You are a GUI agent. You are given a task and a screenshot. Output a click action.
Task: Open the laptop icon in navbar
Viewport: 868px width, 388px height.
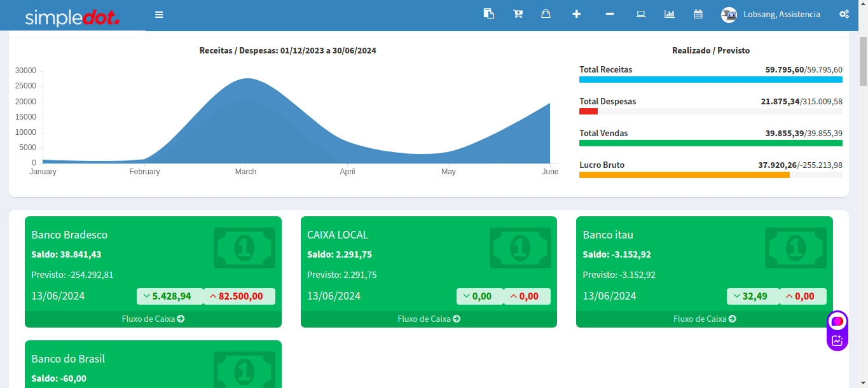(641, 14)
